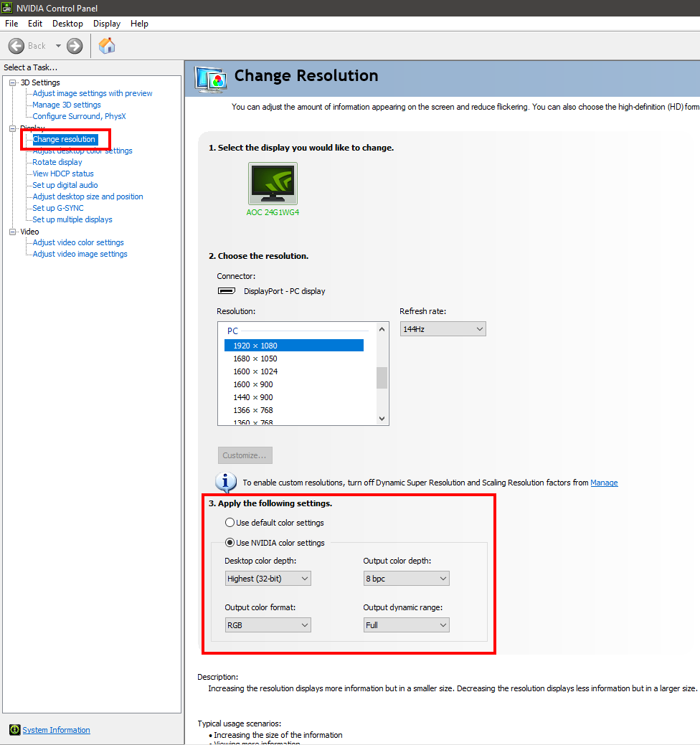Click the Customize... button
This screenshot has height=745, width=700.
pyautogui.click(x=245, y=455)
